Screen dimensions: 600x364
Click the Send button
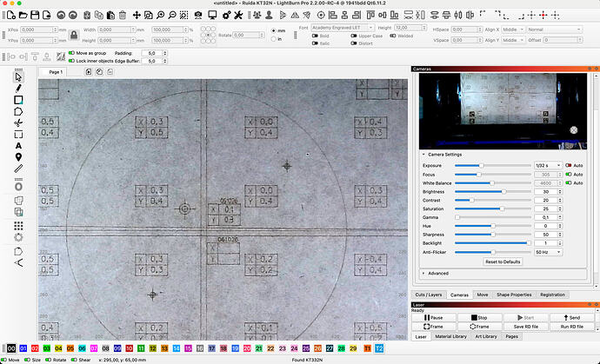[x=571, y=318]
